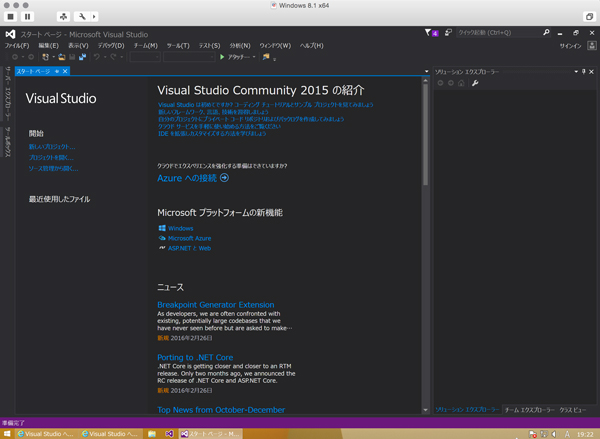Switch to チーム エクスプローラー tab
The height and width of the screenshot is (439, 600).
529,410
